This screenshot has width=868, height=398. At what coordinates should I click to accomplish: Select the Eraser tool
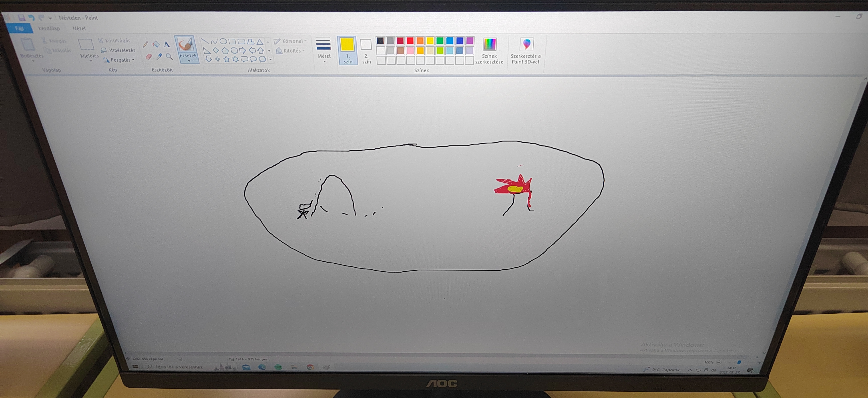click(x=149, y=57)
